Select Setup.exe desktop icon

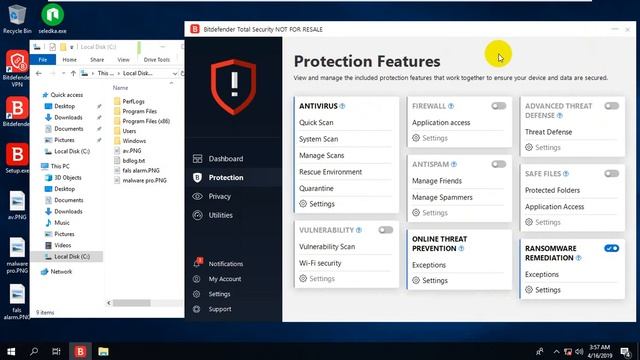[x=17, y=158]
